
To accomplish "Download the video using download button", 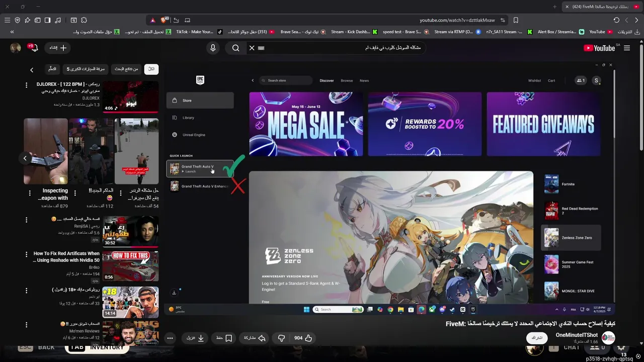I will pos(195,338).
